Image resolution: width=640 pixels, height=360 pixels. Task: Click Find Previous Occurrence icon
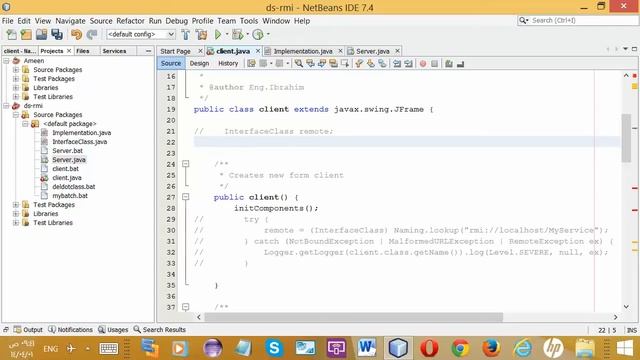(310, 64)
